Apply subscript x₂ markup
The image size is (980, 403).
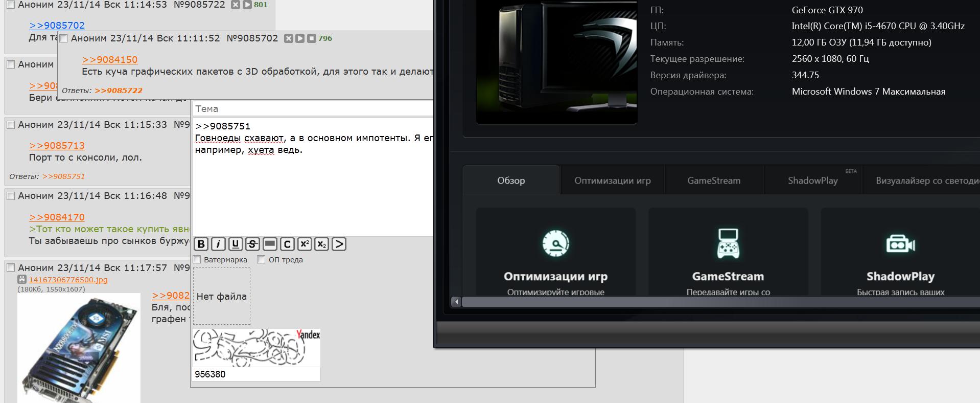point(321,244)
